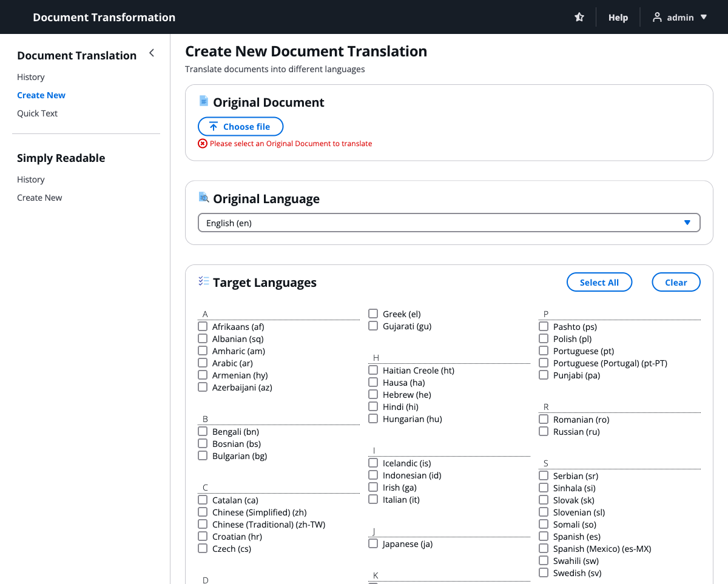Screen dimensions: 728x584
Task: Enable Japanese (ja) as a target language
Action: [373, 543]
